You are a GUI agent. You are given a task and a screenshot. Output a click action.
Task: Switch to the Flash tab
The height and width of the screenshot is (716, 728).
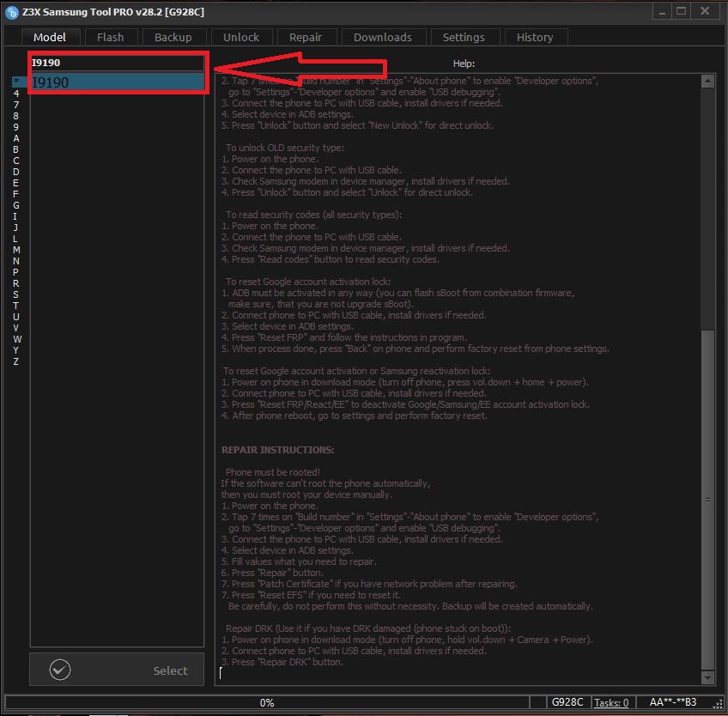pyautogui.click(x=111, y=37)
